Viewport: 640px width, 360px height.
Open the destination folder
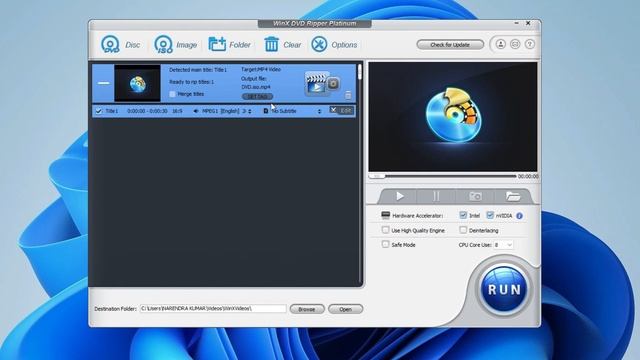345,309
